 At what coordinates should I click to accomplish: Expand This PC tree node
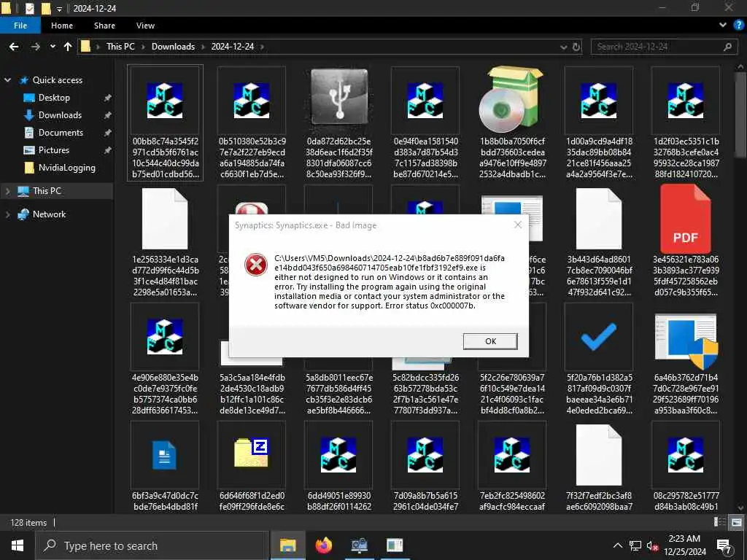pyautogui.click(x=7, y=191)
